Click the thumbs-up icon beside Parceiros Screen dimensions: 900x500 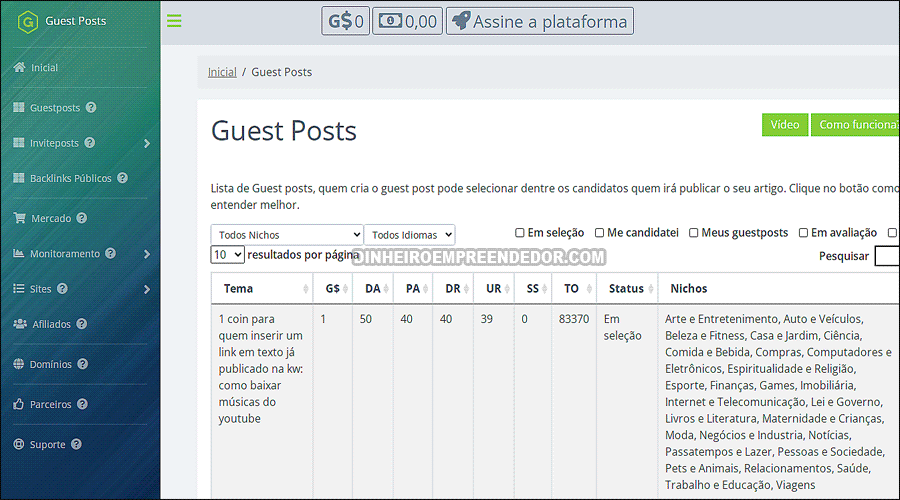(x=19, y=404)
